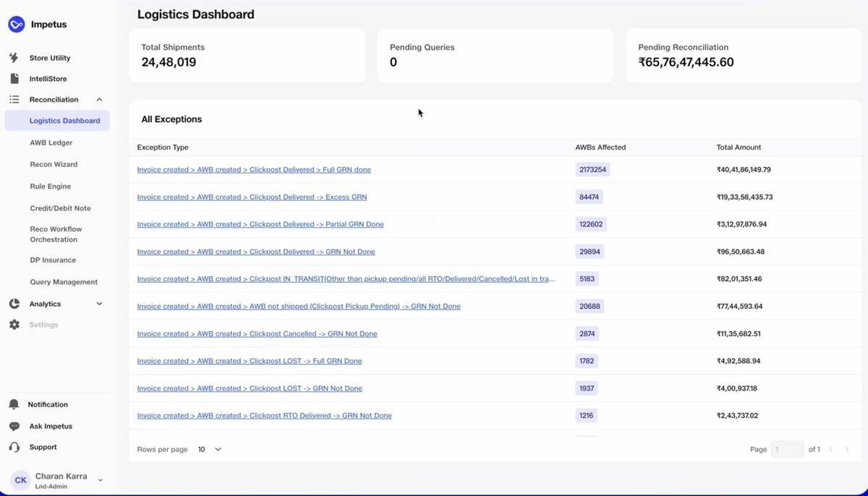Go to the next page arrow
The image size is (868, 496).
[x=847, y=449]
